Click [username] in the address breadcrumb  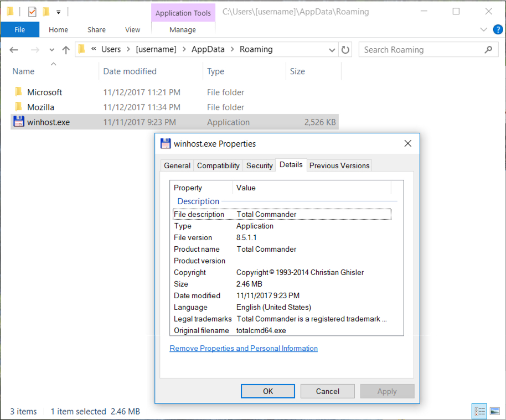click(x=156, y=49)
